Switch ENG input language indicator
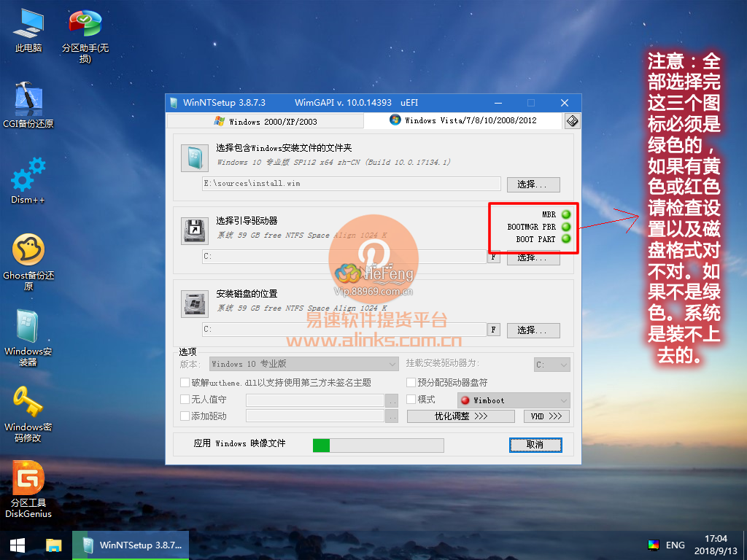This screenshot has width=747, height=560. pyautogui.click(x=675, y=545)
